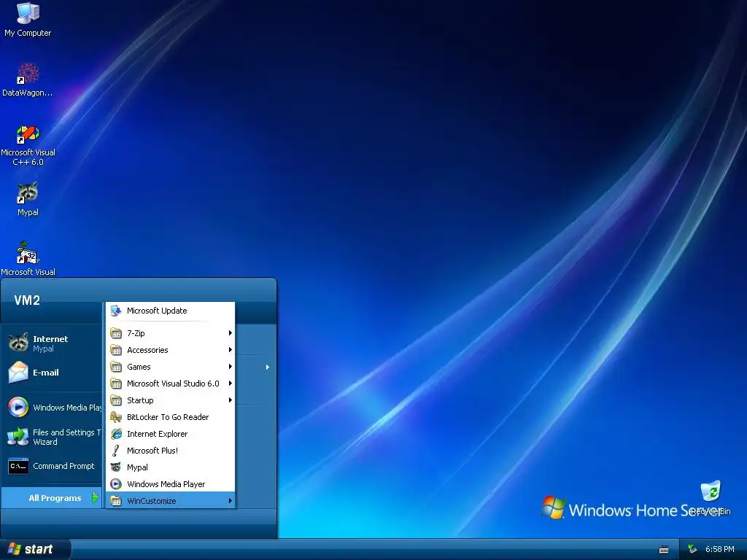Launch Internet Mypal from the start menu
The image size is (747, 560).
click(x=52, y=343)
